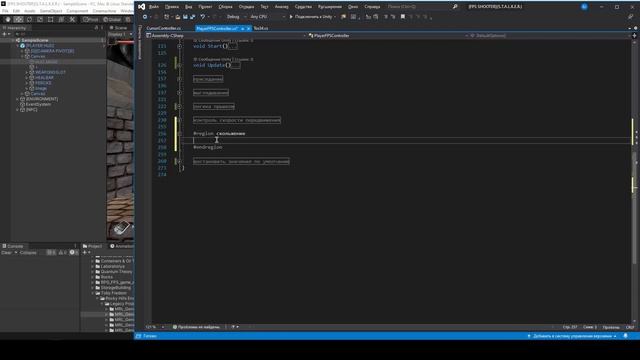Open the Hierarchy panel options menu
The width and height of the screenshot is (640, 360).
[x=102, y=28]
